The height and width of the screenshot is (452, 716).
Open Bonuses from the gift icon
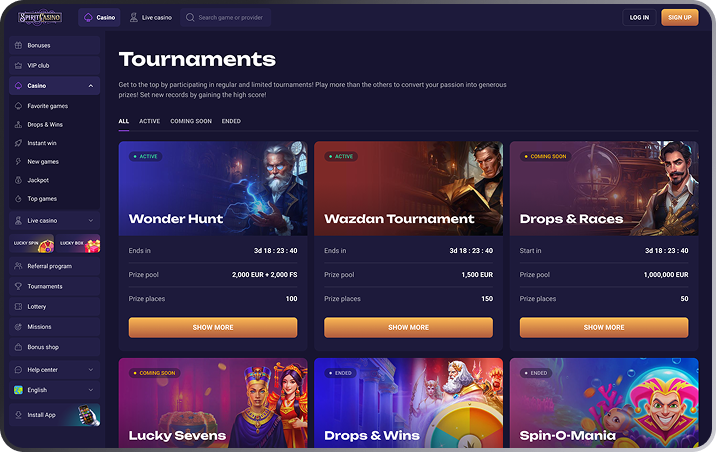(x=18, y=45)
